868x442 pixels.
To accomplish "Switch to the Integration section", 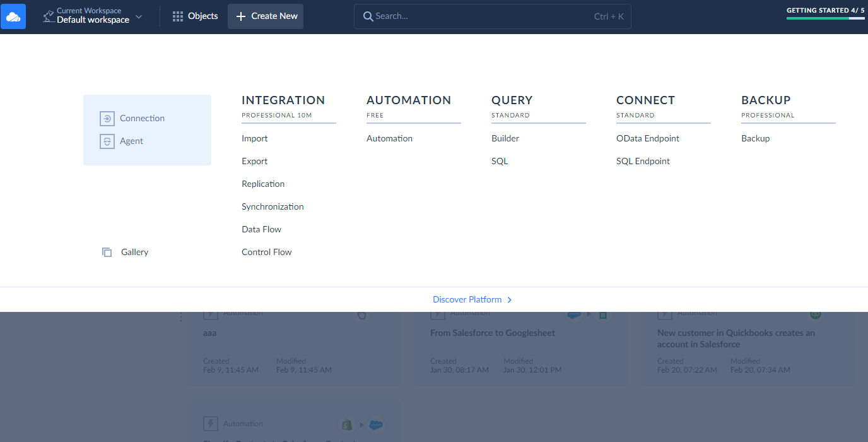I will click(283, 100).
